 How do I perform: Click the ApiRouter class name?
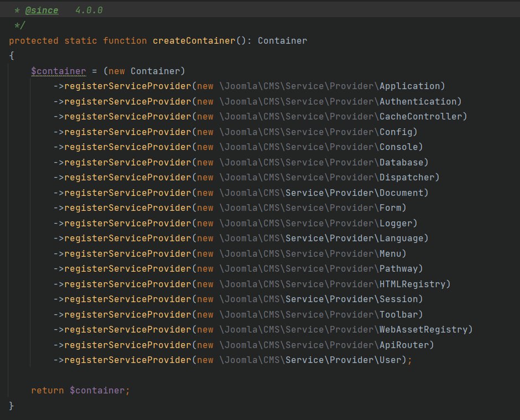coord(404,345)
